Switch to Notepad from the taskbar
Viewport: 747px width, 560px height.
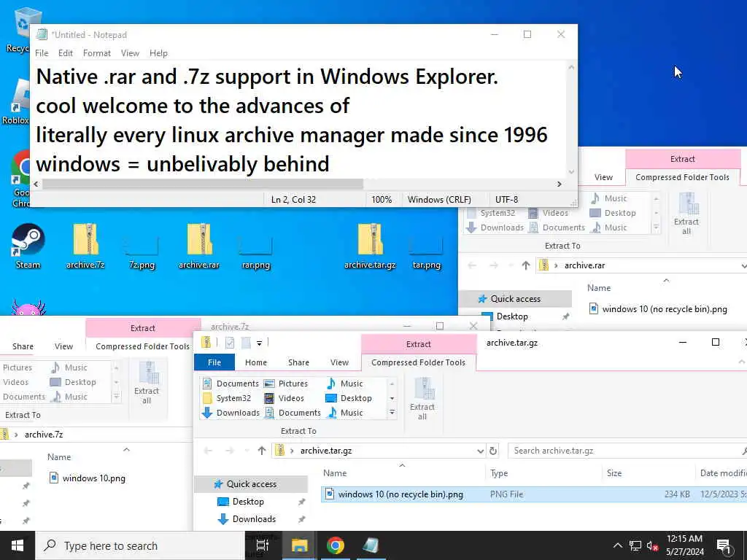[371, 545]
